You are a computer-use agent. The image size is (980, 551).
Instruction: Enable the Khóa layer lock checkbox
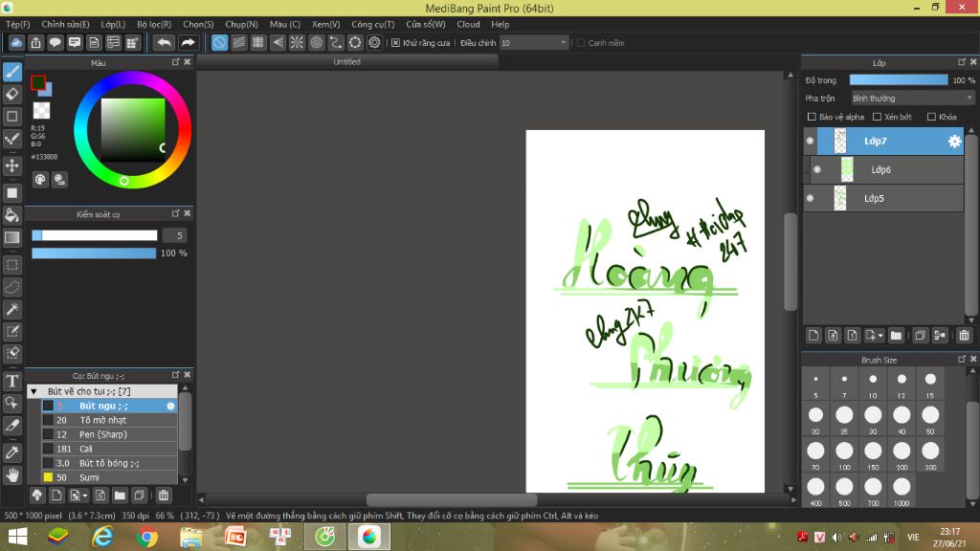pos(931,117)
